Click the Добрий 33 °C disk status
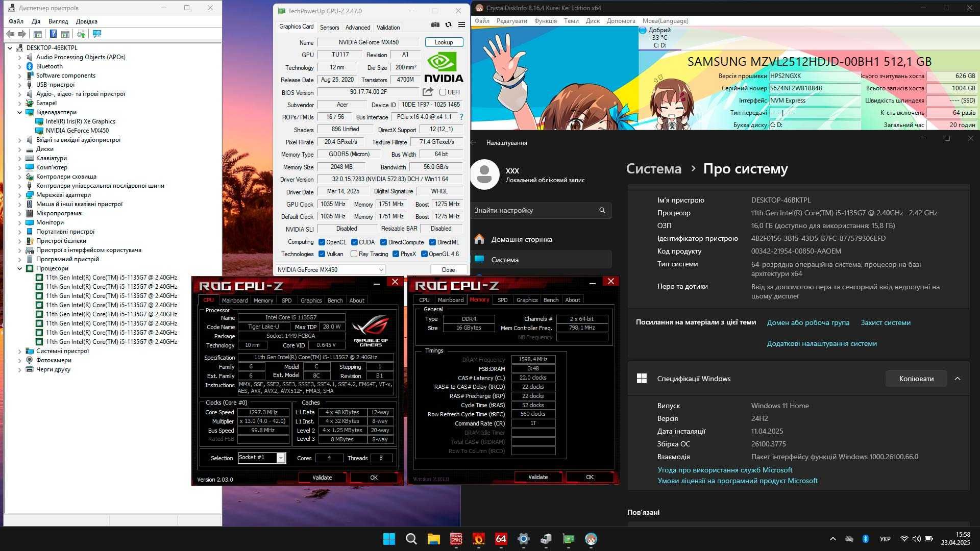The height and width of the screenshot is (551, 980). 659,38
